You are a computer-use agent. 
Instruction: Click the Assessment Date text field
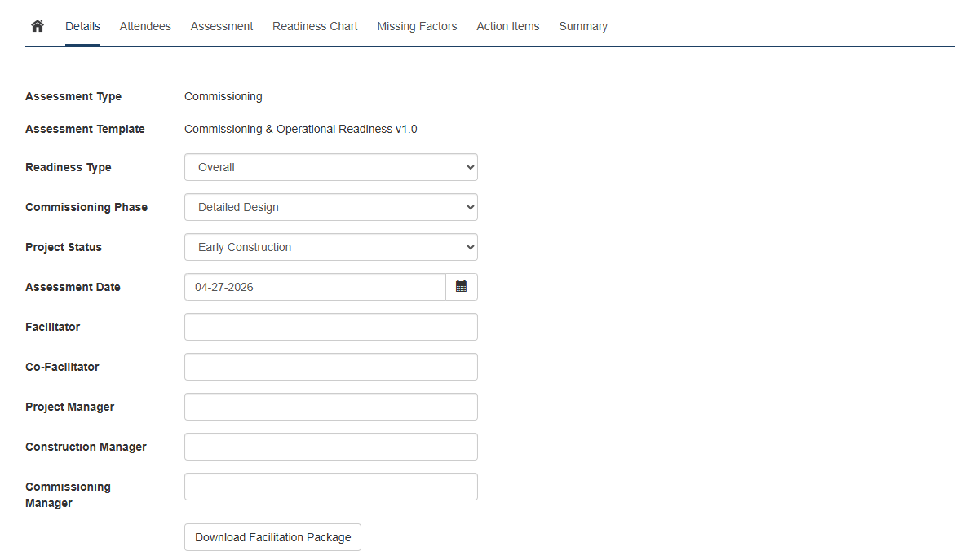(x=315, y=287)
